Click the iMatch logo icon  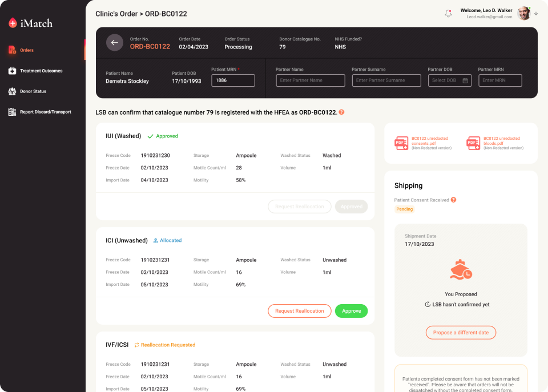click(x=13, y=23)
